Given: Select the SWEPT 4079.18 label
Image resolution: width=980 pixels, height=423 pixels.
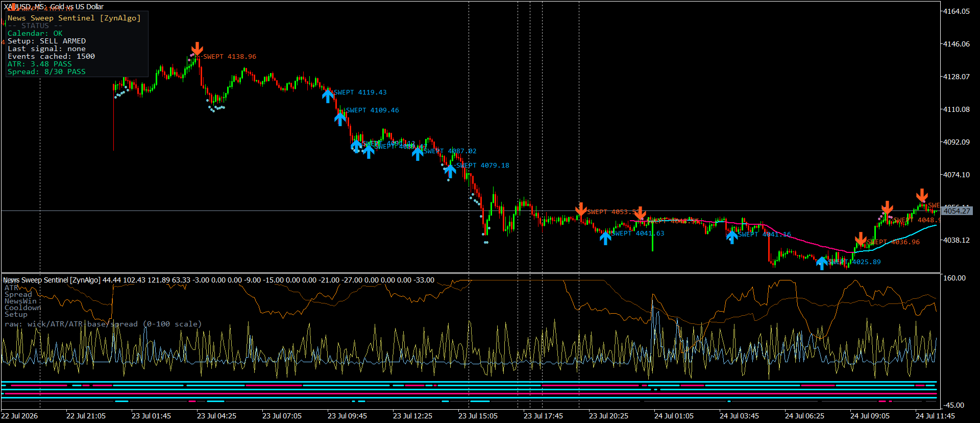Looking at the screenshot, I should pos(483,166).
